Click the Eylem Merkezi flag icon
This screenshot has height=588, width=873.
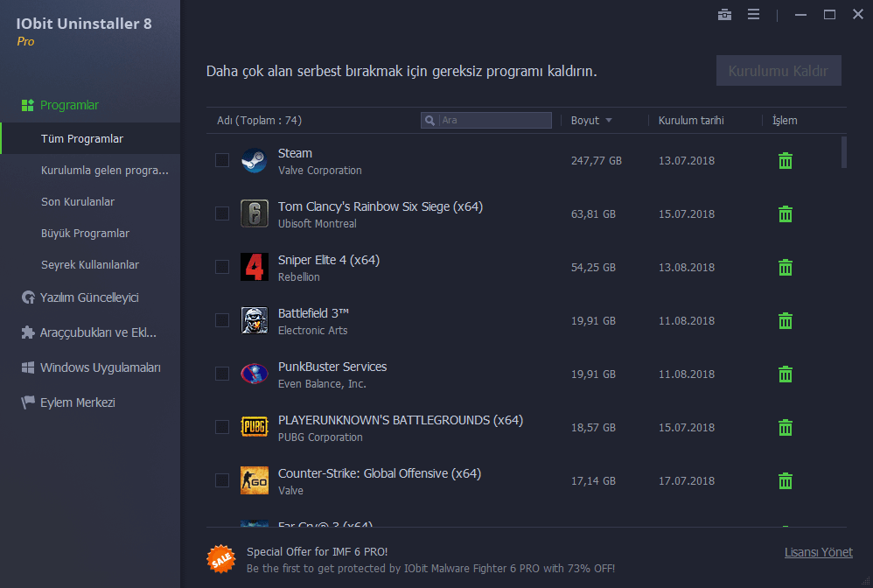(28, 402)
